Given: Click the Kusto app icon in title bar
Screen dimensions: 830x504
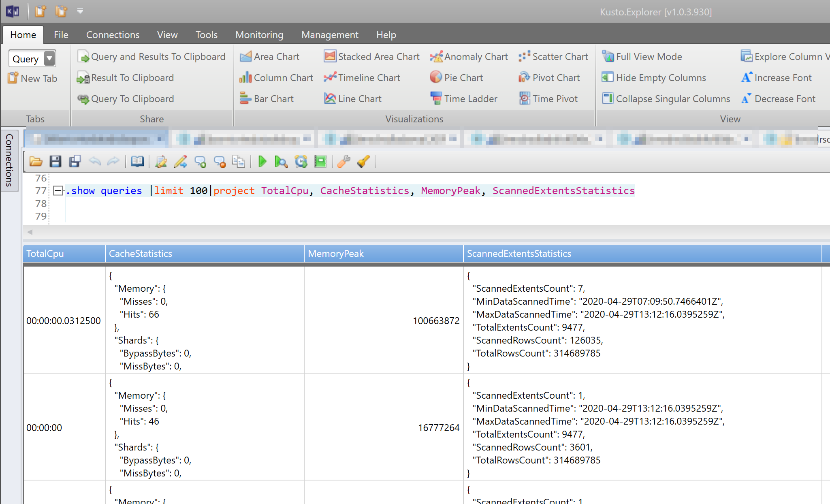Looking at the screenshot, I should coord(13,11).
